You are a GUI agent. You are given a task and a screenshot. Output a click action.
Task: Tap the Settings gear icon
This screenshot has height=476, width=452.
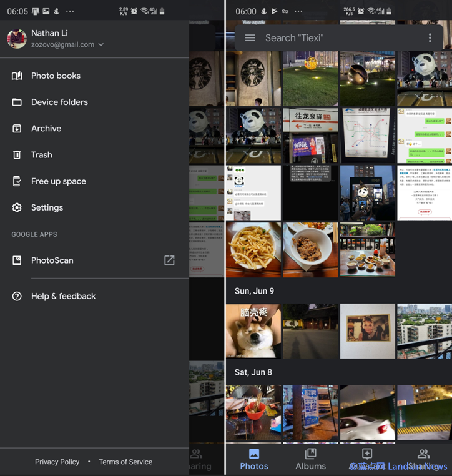tap(17, 207)
